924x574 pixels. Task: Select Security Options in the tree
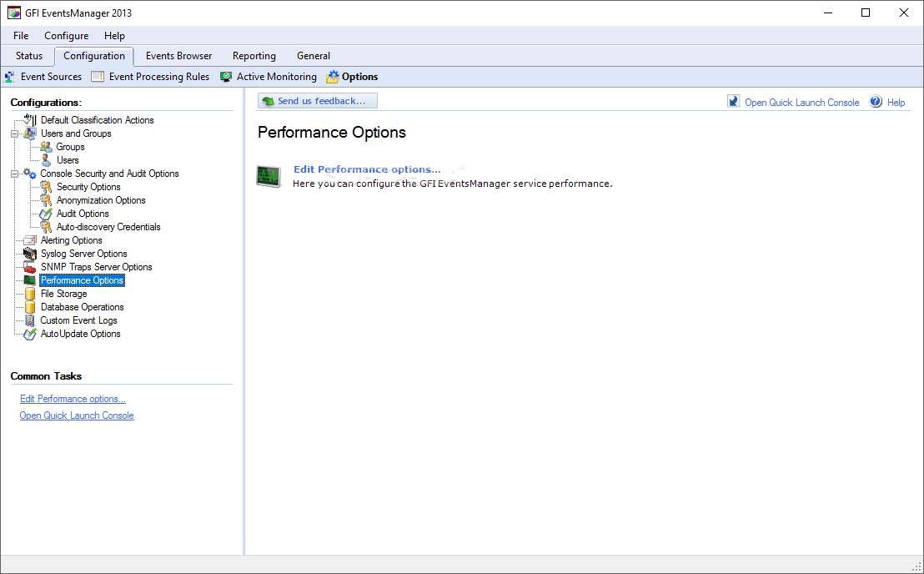tap(88, 187)
